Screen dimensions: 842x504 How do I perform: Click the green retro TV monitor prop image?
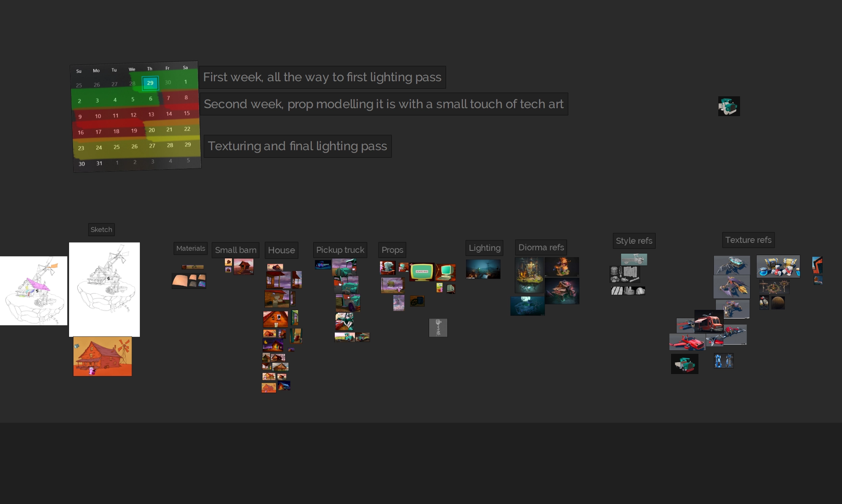pos(421,272)
